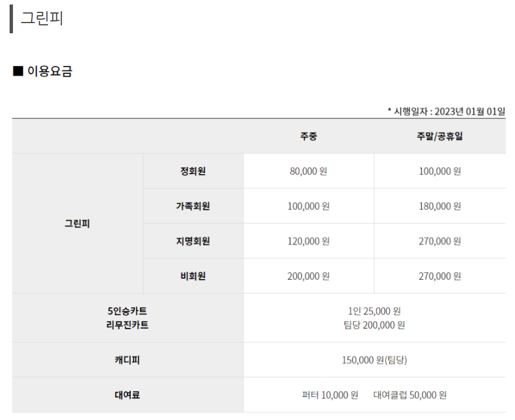Image resolution: width=515 pixels, height=420 pixels.
Task: Click 비회원 weekday price 200,000 원
Action: 309,276
